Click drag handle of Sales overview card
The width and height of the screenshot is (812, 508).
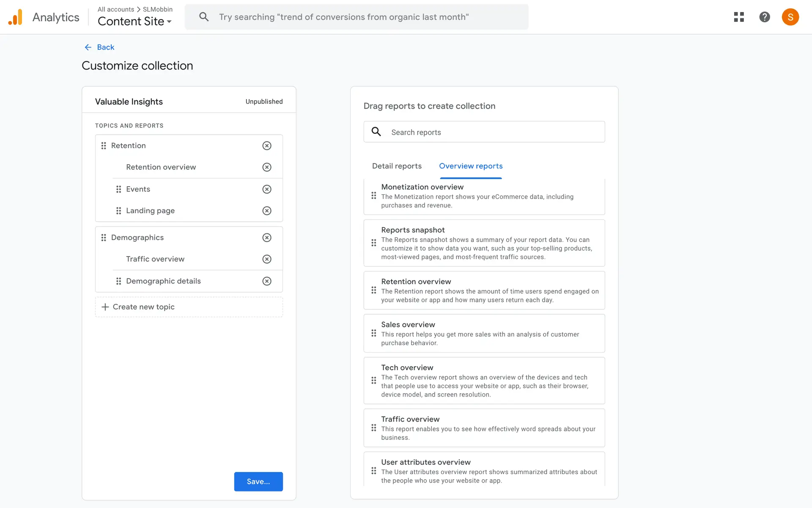(373, 333)
